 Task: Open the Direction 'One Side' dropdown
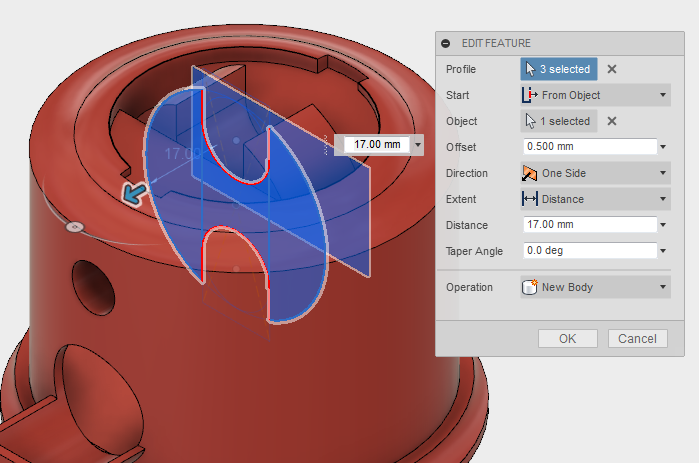(595, 173)
